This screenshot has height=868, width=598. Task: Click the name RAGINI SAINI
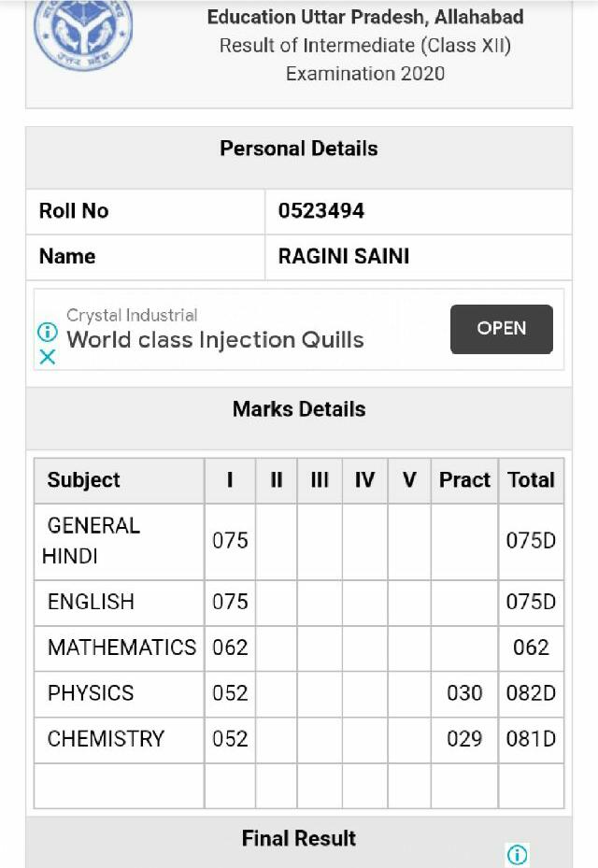pos(343,256)
